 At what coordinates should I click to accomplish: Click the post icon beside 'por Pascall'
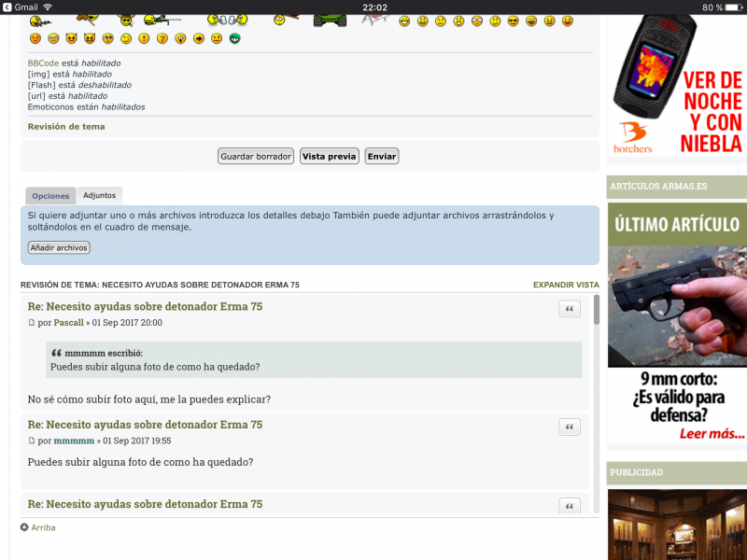click(x=32, y=323)
